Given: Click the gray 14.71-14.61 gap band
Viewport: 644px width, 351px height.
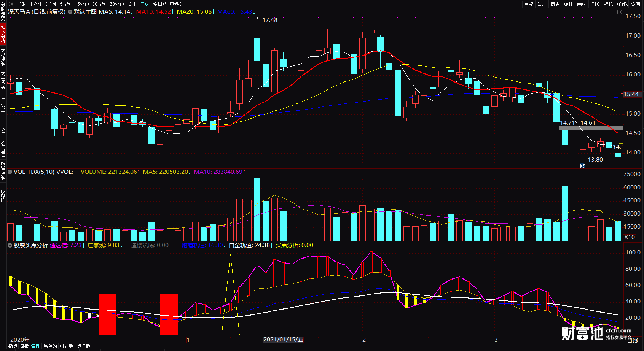Looking at the screenshot, I should [x=591, y=128].
